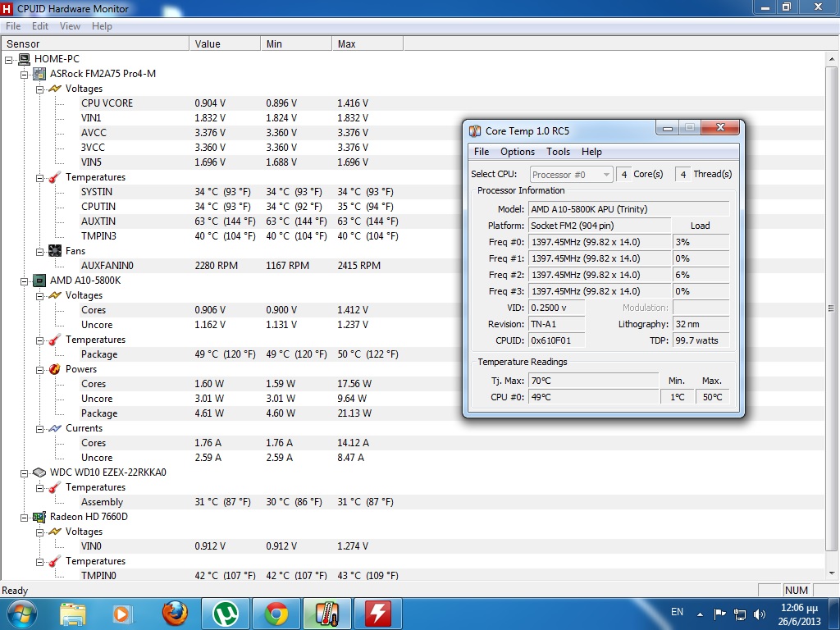The width and height of the screenshot is (840, 630).
Task: Collapse the AMD A10-5800K node
Action: click(24, 281)
